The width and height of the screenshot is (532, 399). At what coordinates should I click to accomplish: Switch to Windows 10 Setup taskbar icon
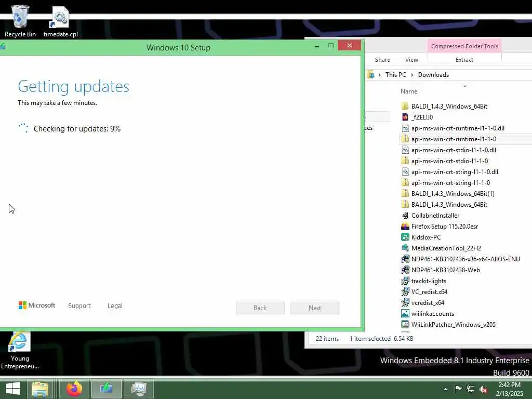(106, 389)
